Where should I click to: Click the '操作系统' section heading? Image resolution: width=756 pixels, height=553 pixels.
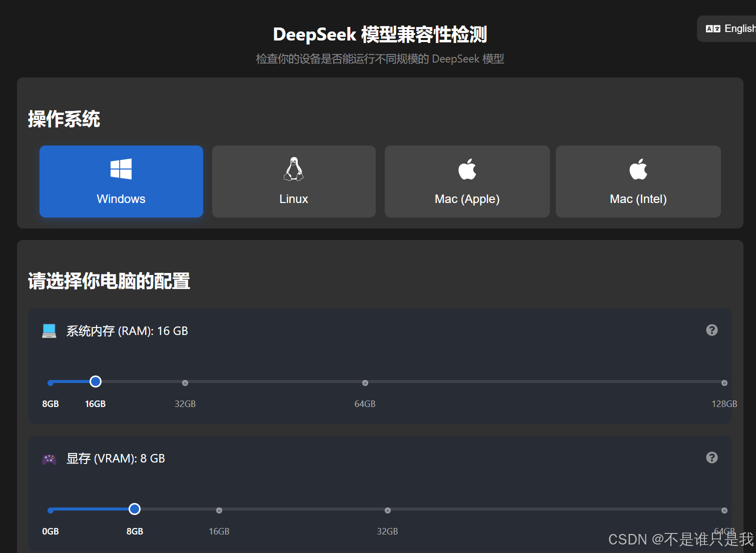(64, 119)
